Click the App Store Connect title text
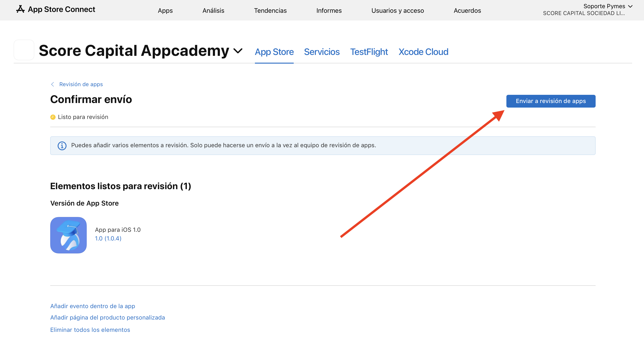The width and height of the screenshot is (644, 356). pos(61,9)
